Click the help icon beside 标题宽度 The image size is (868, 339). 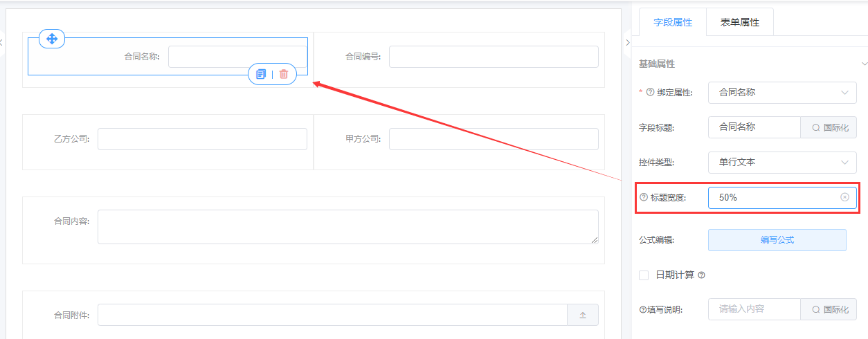pyautogui.click(x=644, y=197)
